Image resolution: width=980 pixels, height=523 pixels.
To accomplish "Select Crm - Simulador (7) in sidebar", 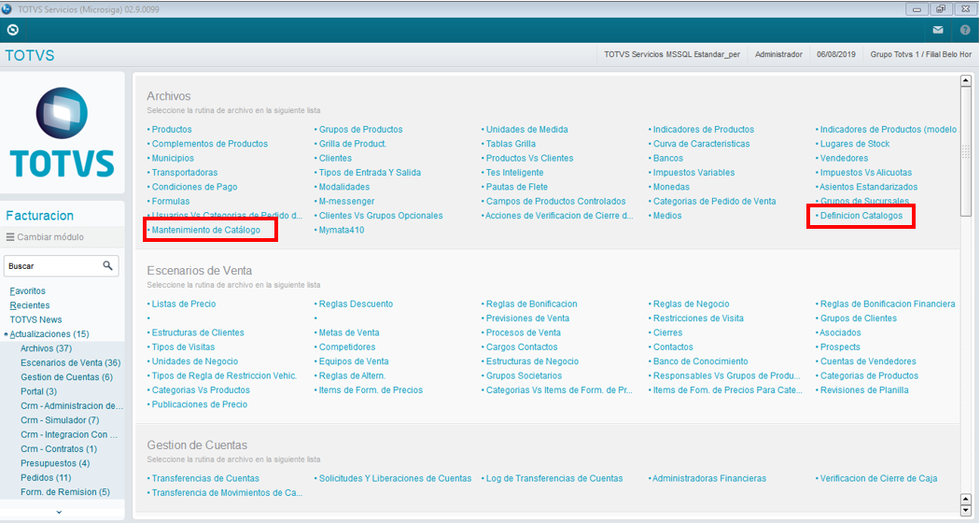I will (60, 420).
